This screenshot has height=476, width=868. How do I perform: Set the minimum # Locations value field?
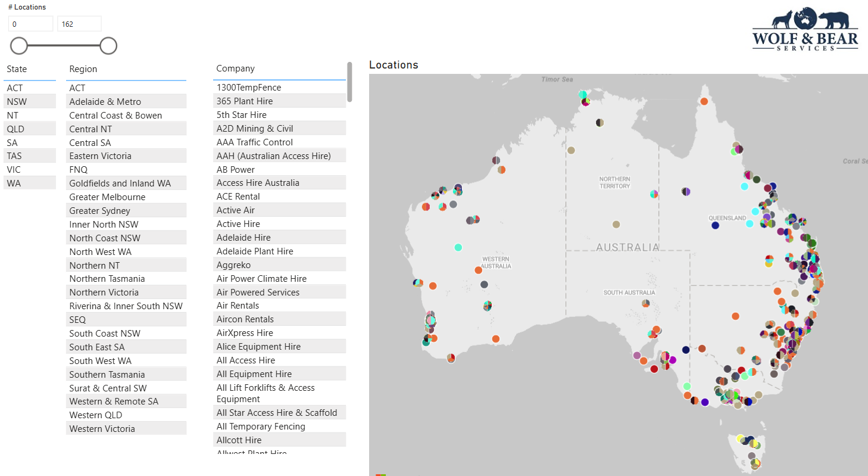click(x=31, y=24)
